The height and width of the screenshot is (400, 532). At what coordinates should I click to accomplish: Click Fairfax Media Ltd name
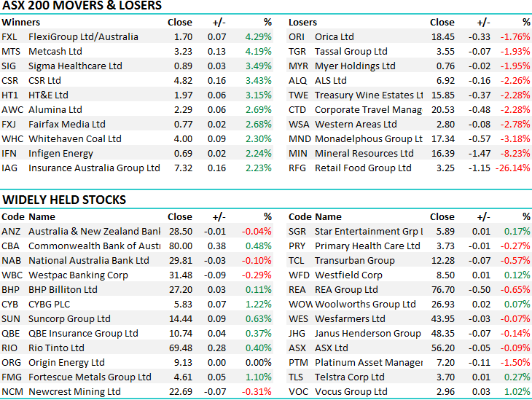67,124
